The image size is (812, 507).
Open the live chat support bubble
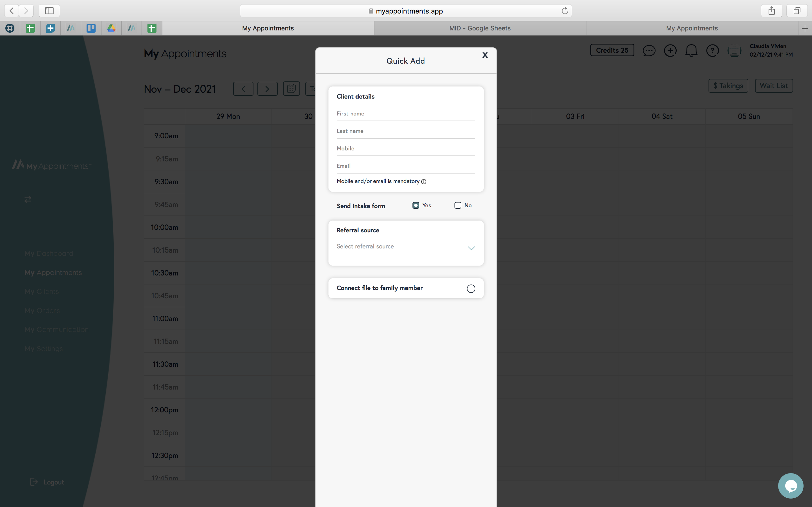coord(791,486)
